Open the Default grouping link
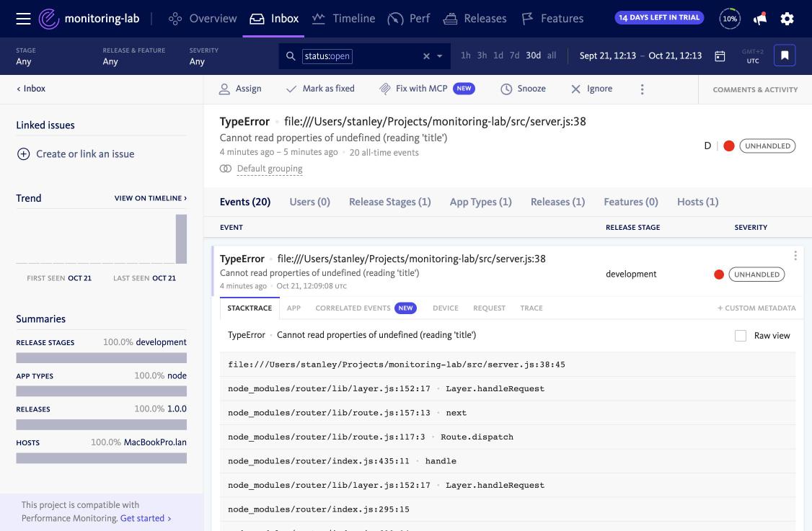The height and width of the screenshot is (531, 812). tap(269, 168)
